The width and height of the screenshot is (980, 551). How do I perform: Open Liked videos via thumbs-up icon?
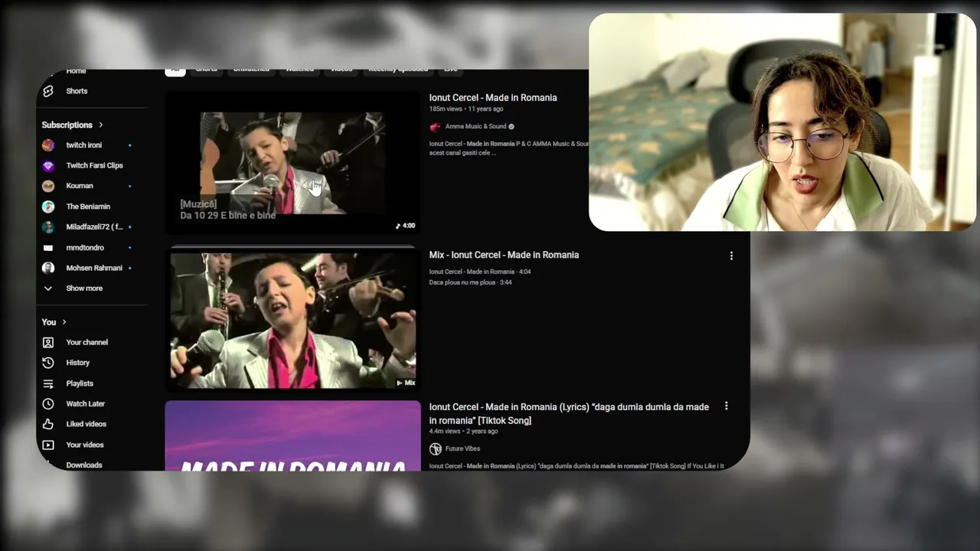(x=48, y=424)
